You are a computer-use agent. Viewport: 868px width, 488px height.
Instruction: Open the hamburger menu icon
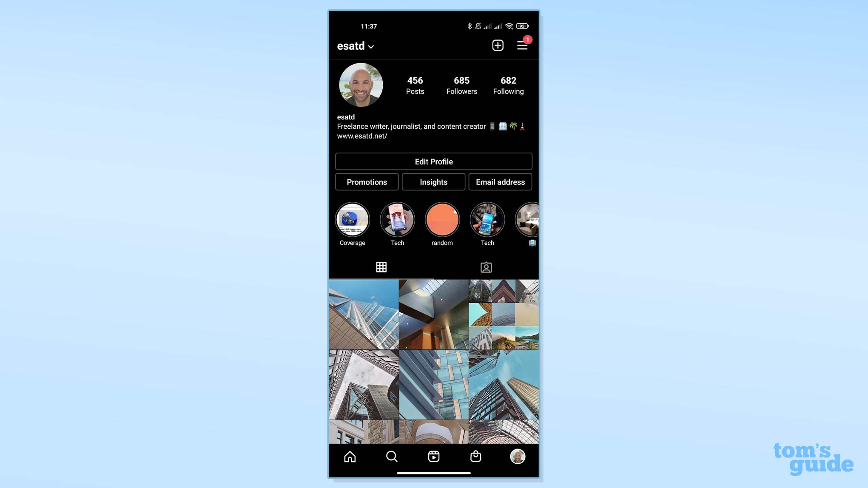(522, 46)
